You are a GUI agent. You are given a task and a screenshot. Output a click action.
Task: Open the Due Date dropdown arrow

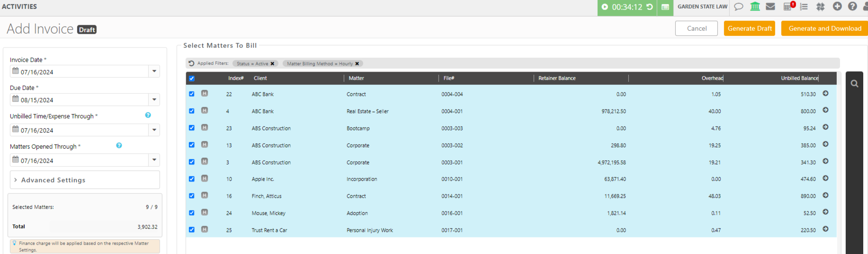coord(154,100)
